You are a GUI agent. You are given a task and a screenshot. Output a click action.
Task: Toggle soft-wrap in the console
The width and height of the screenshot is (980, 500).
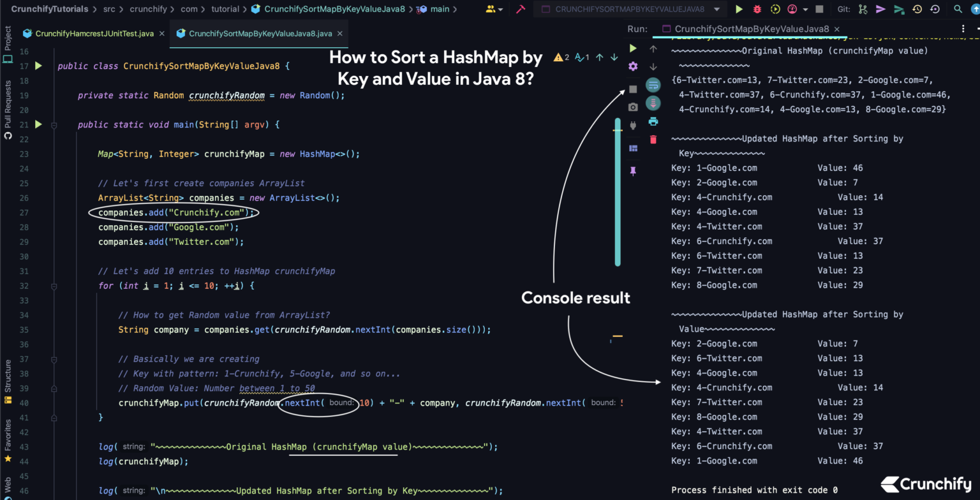[653, 84]
